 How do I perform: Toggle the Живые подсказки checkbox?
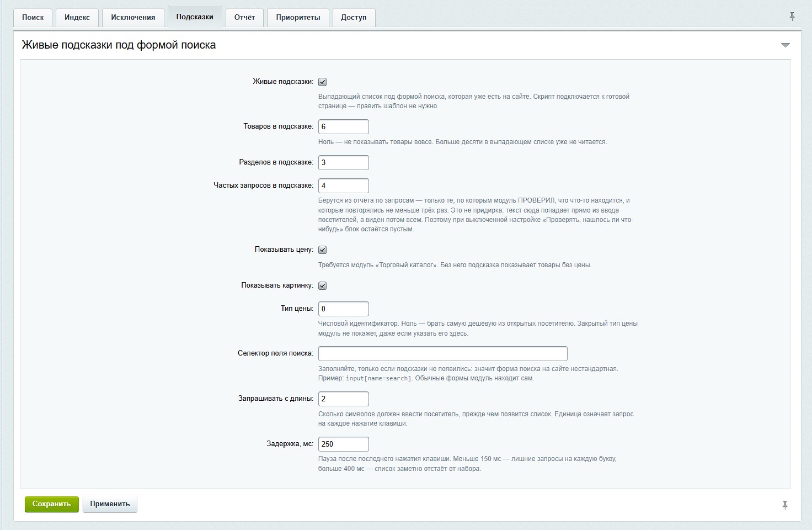[323, 82]
